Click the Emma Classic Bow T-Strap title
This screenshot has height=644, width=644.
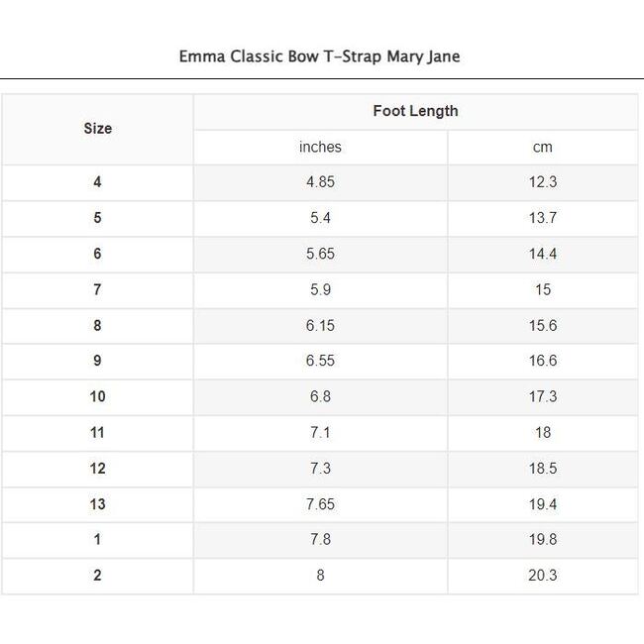point(319,56)
